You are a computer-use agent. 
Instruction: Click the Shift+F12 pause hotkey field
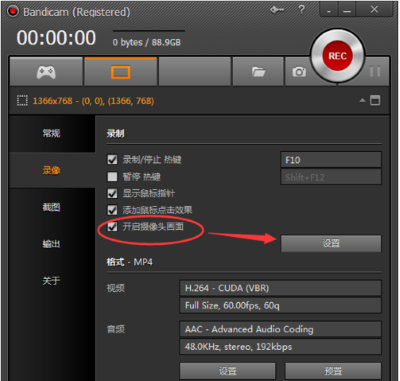(x=331, y=177)
